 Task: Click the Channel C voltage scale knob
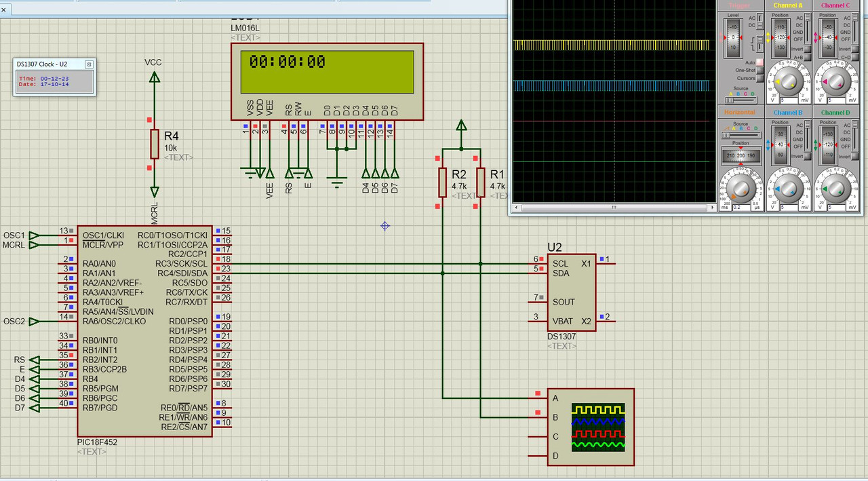(x=835, y=81)
